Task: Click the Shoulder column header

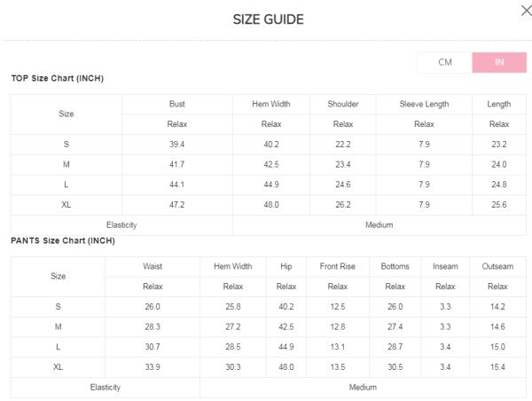Action: pos(342,104)
